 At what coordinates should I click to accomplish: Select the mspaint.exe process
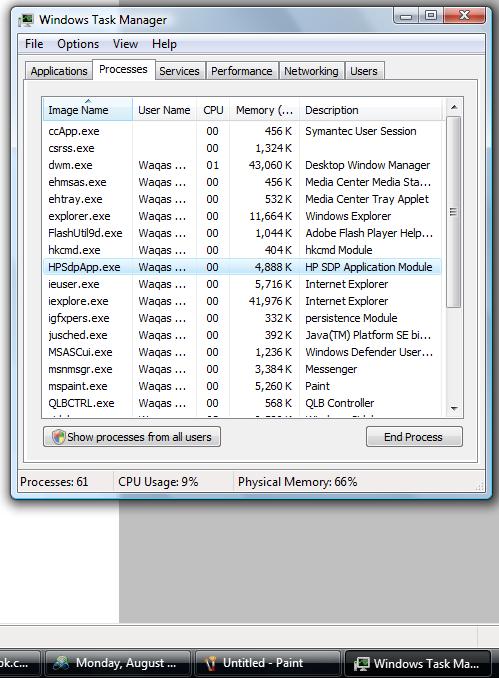click(x=242, y=386)
